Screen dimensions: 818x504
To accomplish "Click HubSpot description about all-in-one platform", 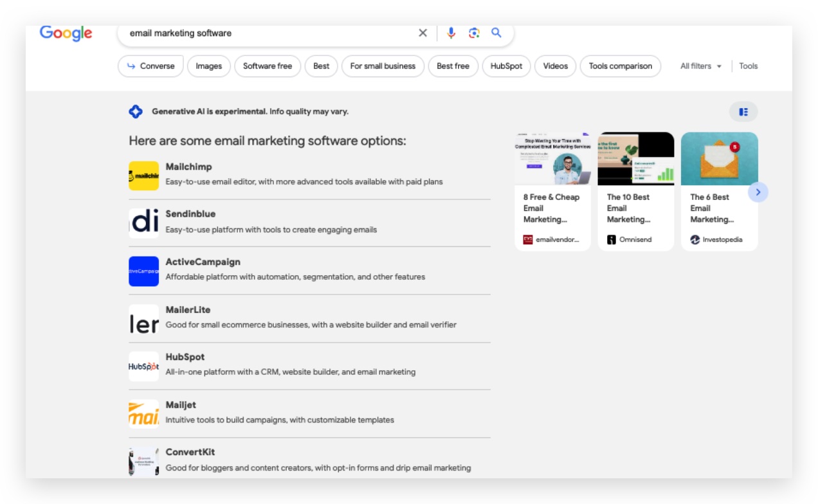I will tap(291, 372).
